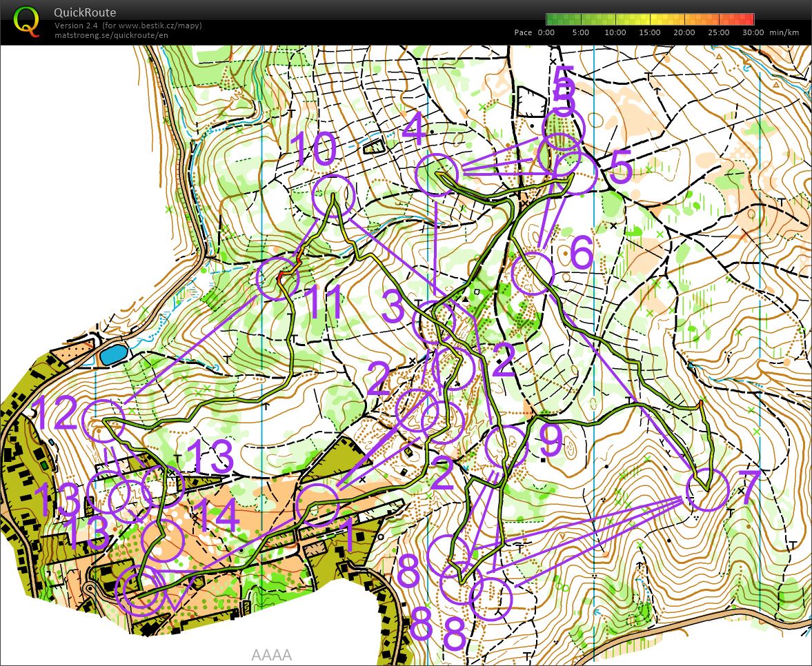This screenshot has height=666, width=812.
Task: Select the 30:00 pace label
Action: click(753, 32)
